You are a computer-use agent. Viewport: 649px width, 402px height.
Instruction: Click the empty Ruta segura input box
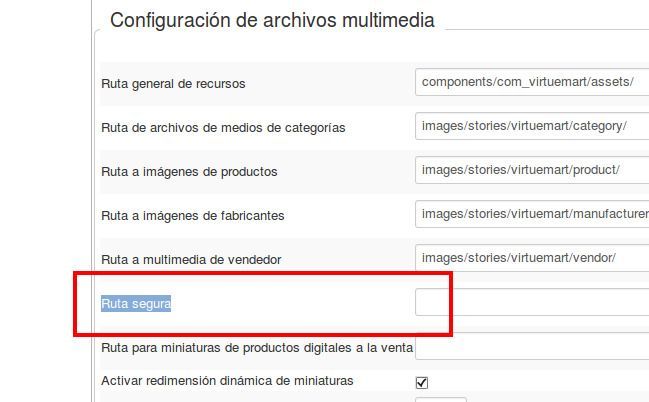[x=532, y=302]
